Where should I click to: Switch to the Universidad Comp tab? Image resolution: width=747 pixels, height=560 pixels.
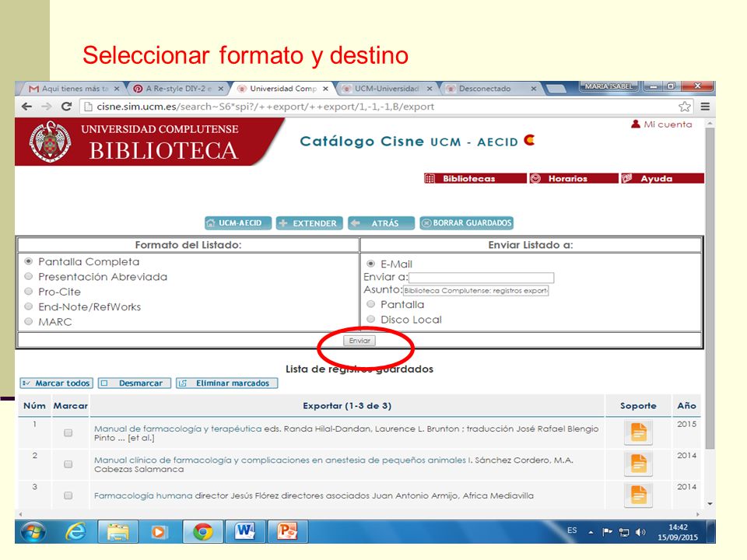pyautogui.click(x=283, y=89)
